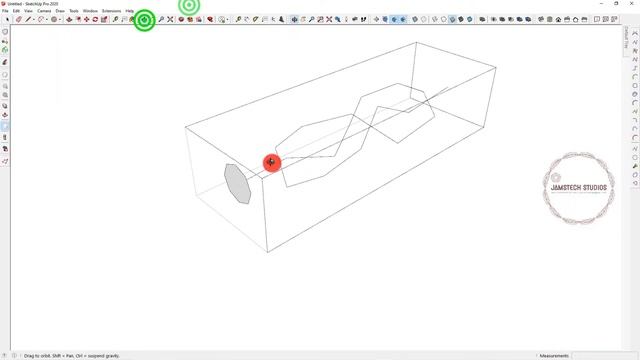Select the Walk footprints tool
The width and height of the screenshot is (640, 360).
363,19
